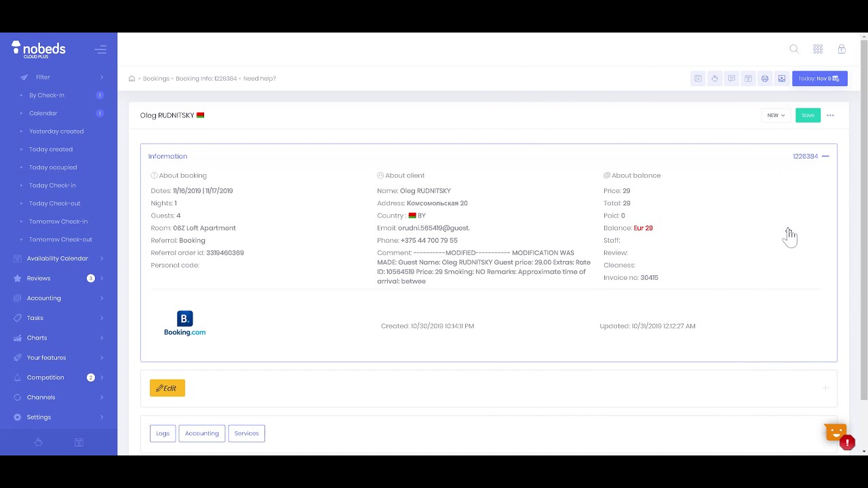Screen dimensions: 868x488
Task: Click the booking number 1226384 in the panel header
Action: coord(806,157)
